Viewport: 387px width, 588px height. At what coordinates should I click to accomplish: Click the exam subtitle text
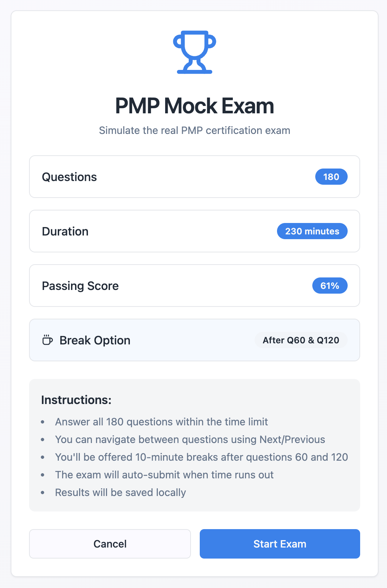pos(194,130)
